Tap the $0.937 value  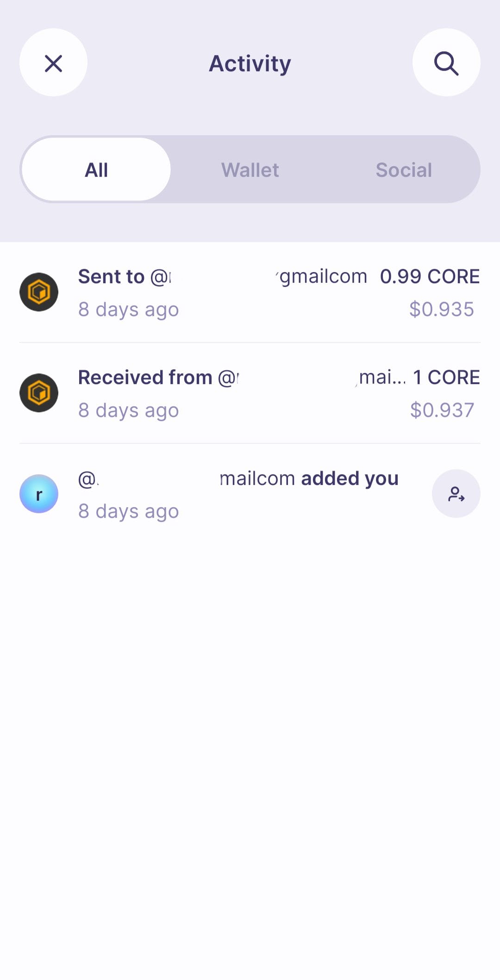click(x=442, y=410)
